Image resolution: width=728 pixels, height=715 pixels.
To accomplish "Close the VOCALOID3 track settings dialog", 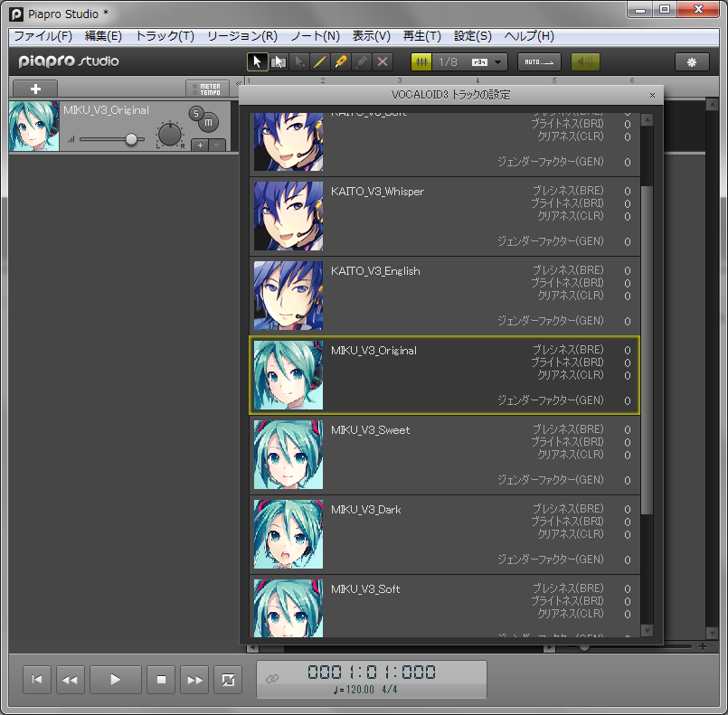I will [652, 95].
